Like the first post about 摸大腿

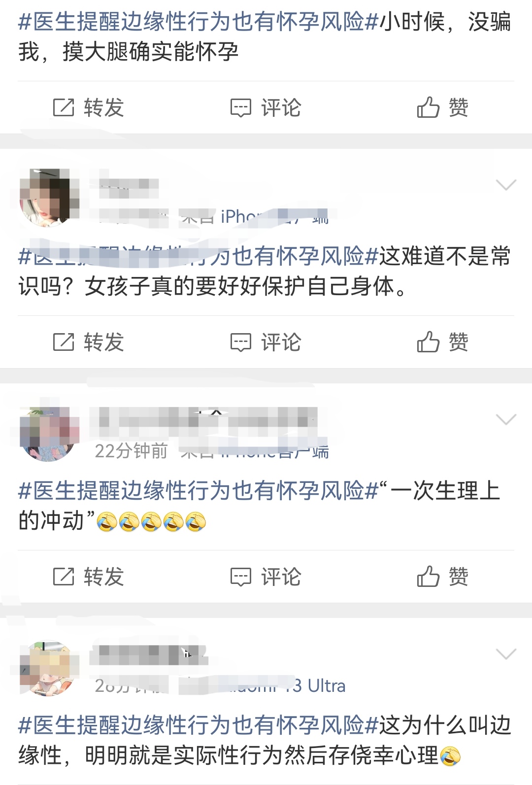click(443, 107)
